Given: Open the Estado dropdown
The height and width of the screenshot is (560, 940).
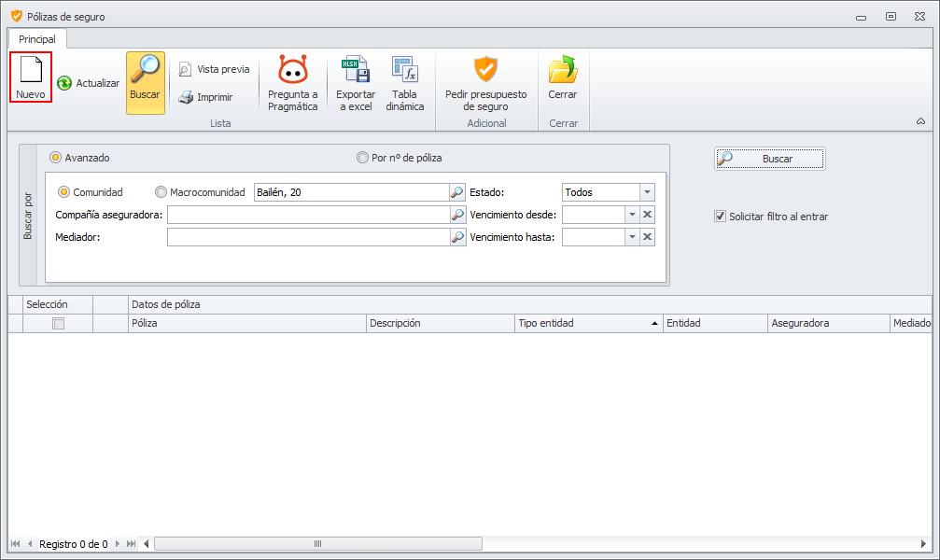Looking at the screenshot, I should [648, 192].
